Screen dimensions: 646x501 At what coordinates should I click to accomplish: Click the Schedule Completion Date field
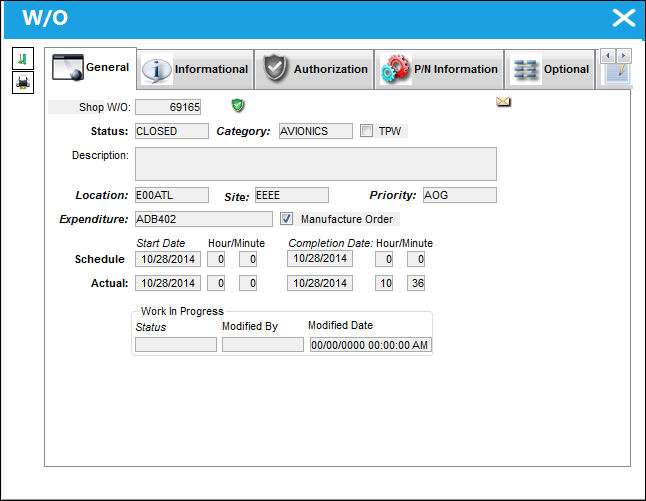pyautogui.click(x=320, y=259)
